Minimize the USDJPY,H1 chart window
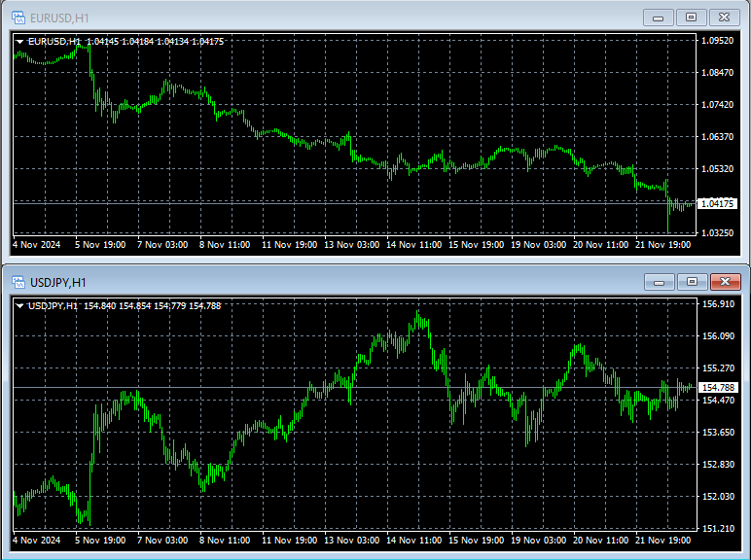The image size is (751, 560). (659, 282)
